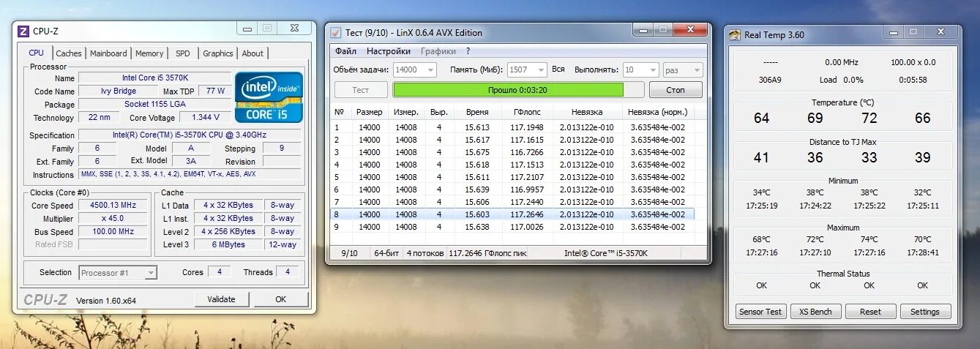Open the ? help menu in LinX
980x349 pixels.
click(x=468, y=51)
